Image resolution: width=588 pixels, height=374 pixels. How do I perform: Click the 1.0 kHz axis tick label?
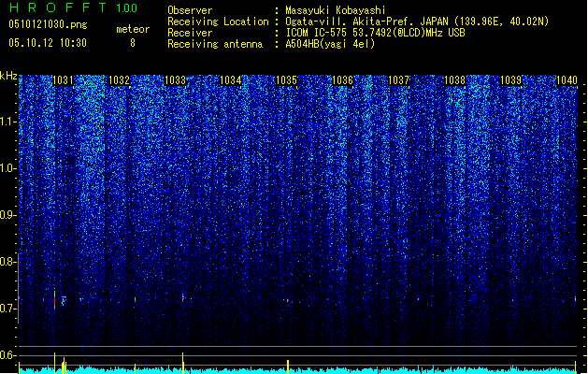pos(7,168)
